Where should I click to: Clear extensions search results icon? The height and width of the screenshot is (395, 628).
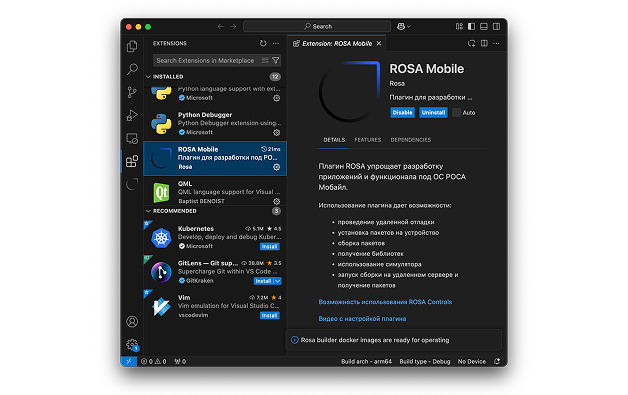point(265,60)
